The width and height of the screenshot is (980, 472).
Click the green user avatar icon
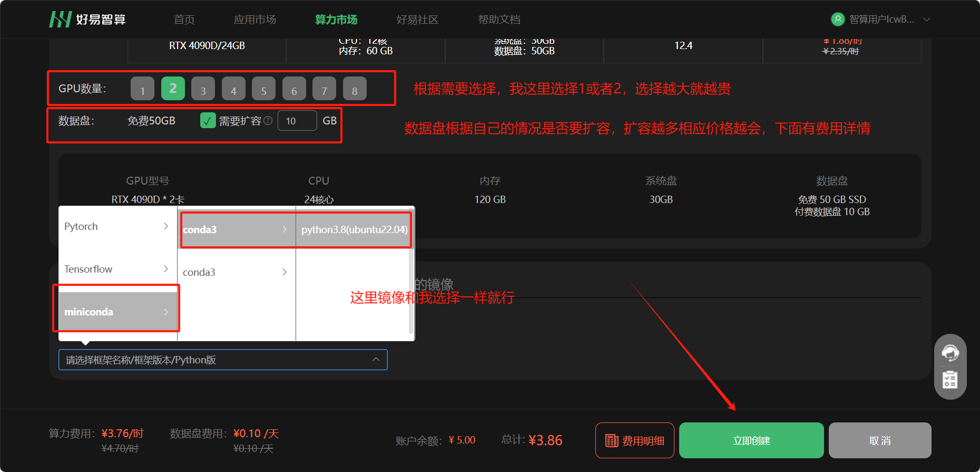[838, 20]
